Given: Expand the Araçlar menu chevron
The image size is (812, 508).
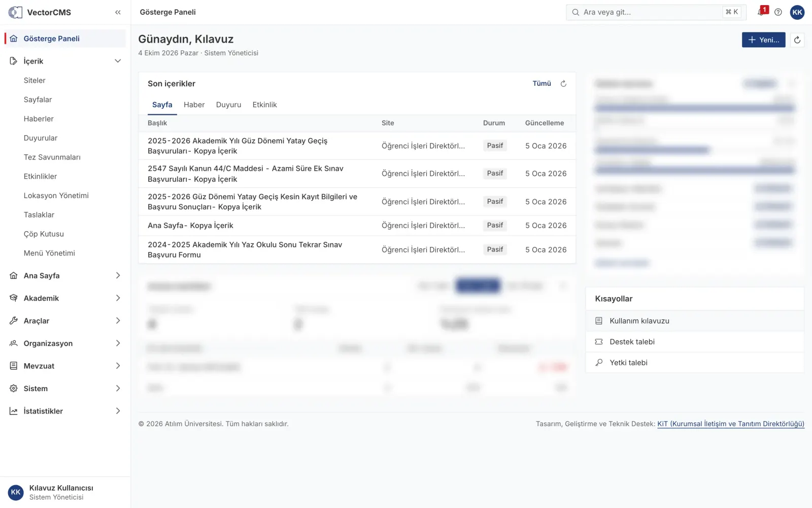Looking at the screenshot, I should tap(118, 321).
